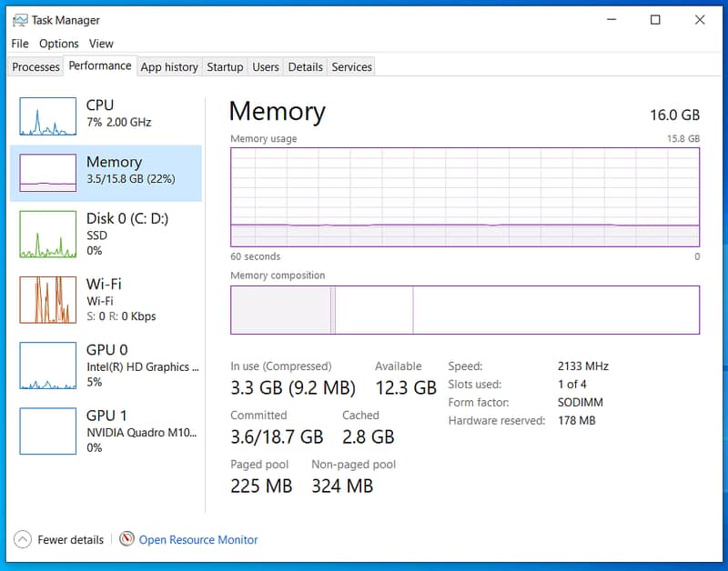This screenshot has width=728, height=571.
Task: Click the Disk 0 activity graph icon
Action: 47,235
